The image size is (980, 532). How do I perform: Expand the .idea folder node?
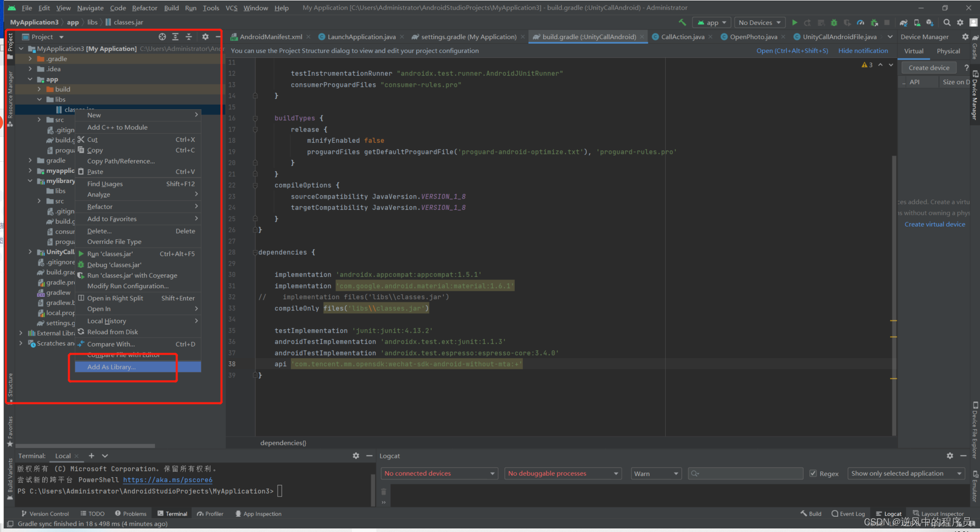click(30, 69)
